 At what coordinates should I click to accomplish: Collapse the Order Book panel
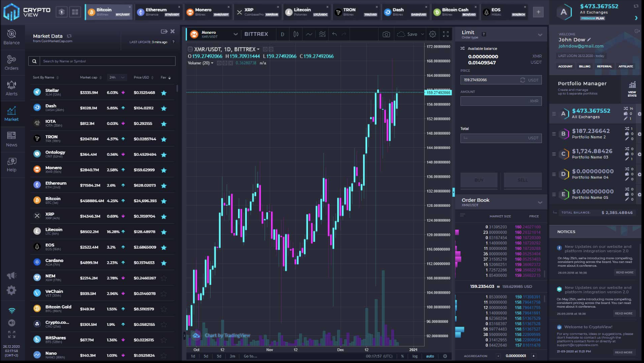click(x=540, y=202)
